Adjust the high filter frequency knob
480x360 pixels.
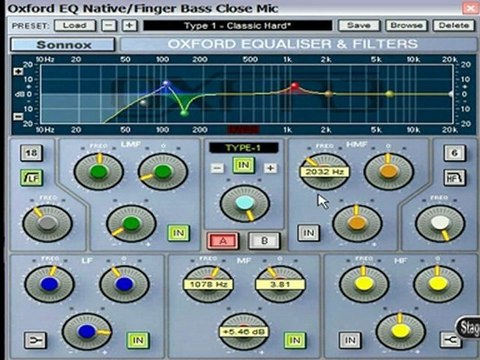[x=440, y=223]
